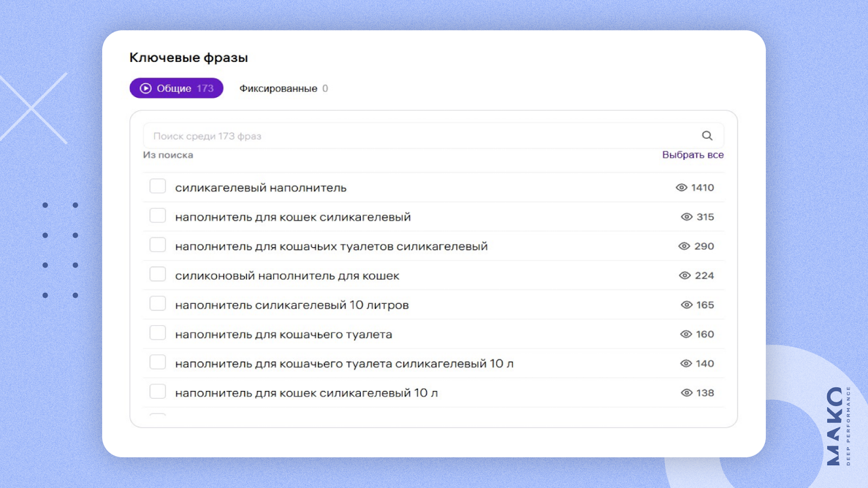The image size is (868, 488).
Task: Click phrase наполнитель для кошачьих туалетов силикагелевый
Action: 331,246
